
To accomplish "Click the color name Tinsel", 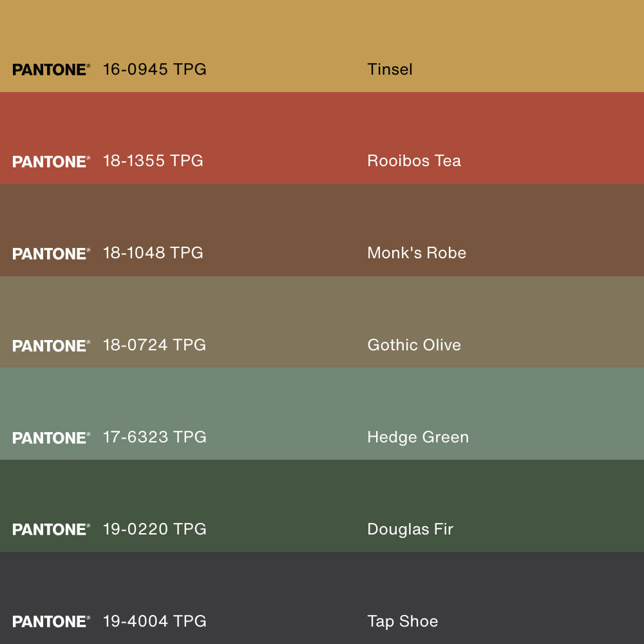I will 390,70.
